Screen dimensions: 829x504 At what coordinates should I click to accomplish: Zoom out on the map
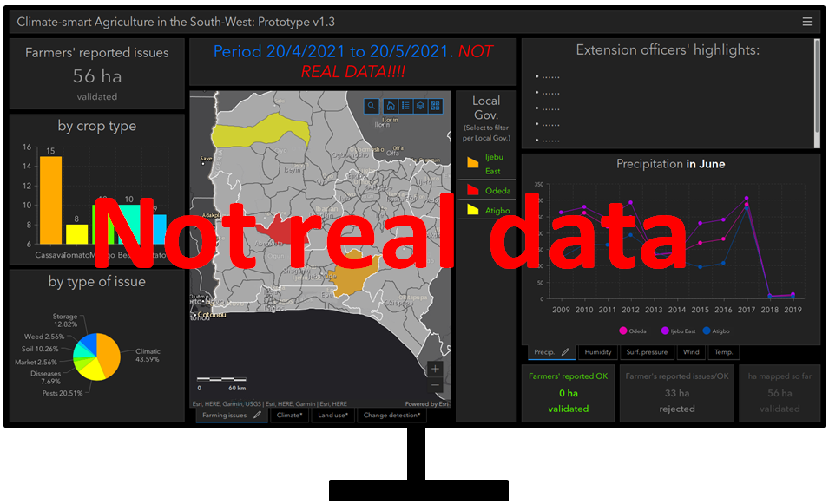pyautogui.click(x=436, y=385)
